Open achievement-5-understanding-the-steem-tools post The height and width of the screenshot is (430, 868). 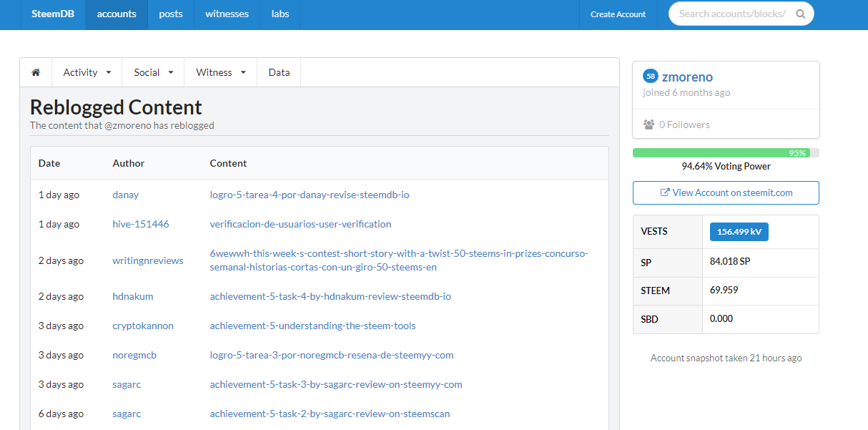click(312, 326)
